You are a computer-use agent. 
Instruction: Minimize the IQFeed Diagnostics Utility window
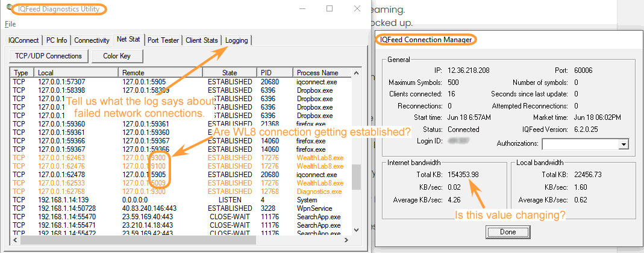click(302, 8)
